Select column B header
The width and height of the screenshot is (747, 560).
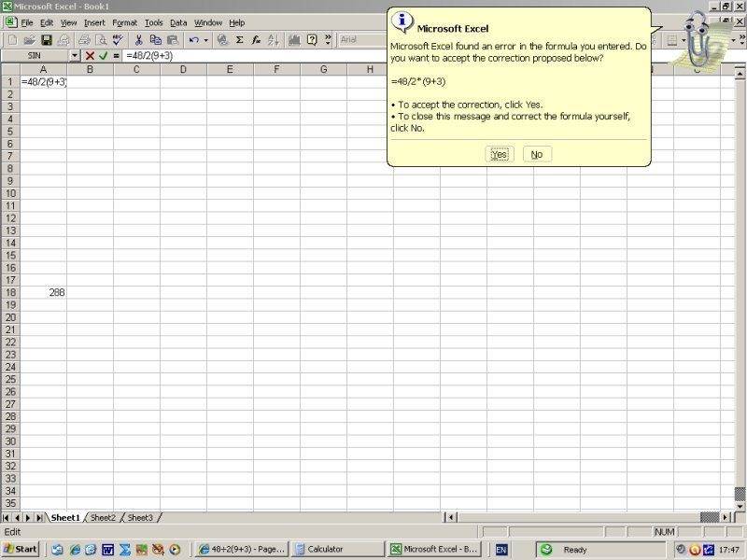coord(90,69)
